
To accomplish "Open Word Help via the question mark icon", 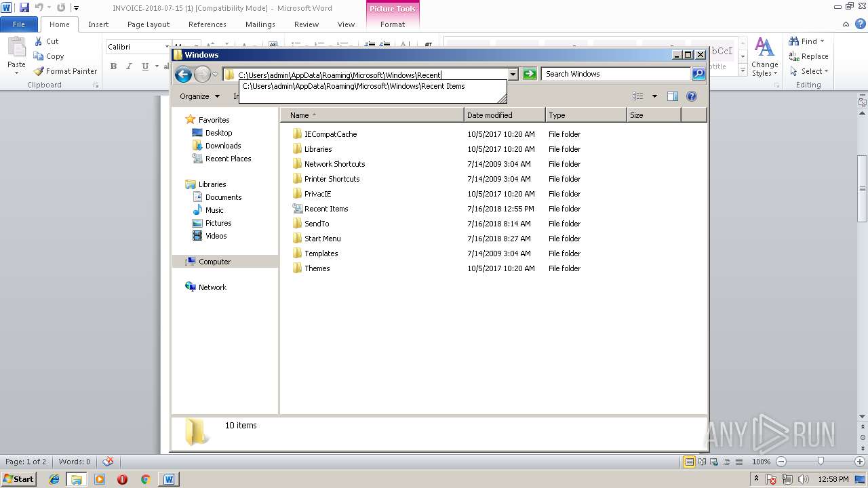I will (861, 24).
